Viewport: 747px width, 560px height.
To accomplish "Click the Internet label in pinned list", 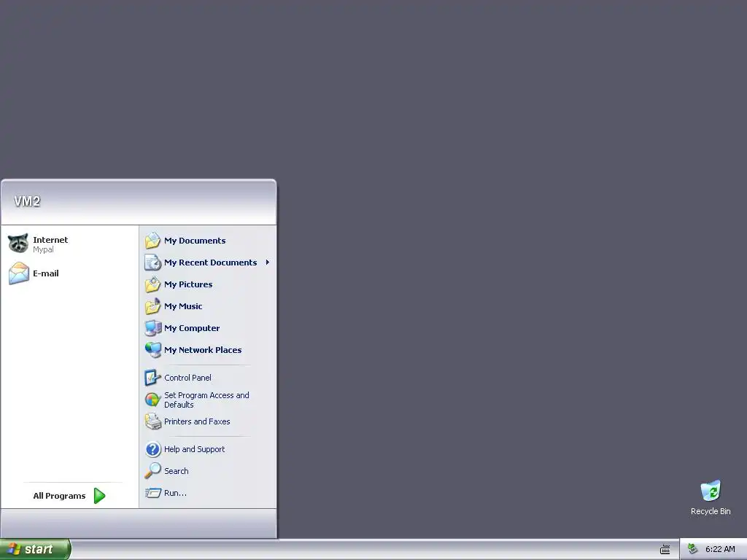I will point(50,239).
